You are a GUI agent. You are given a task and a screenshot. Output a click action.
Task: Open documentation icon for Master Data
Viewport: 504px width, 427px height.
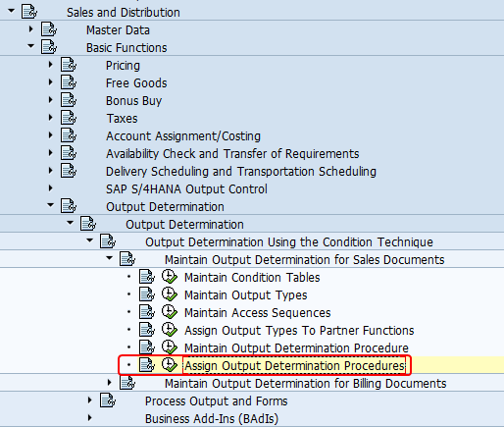click(49, 29)
